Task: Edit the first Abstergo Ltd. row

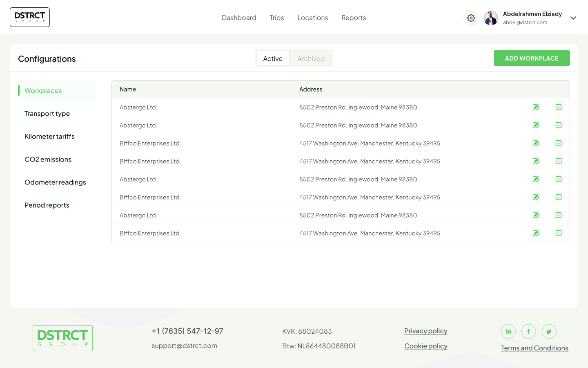Action: click(x=536, y=107)
